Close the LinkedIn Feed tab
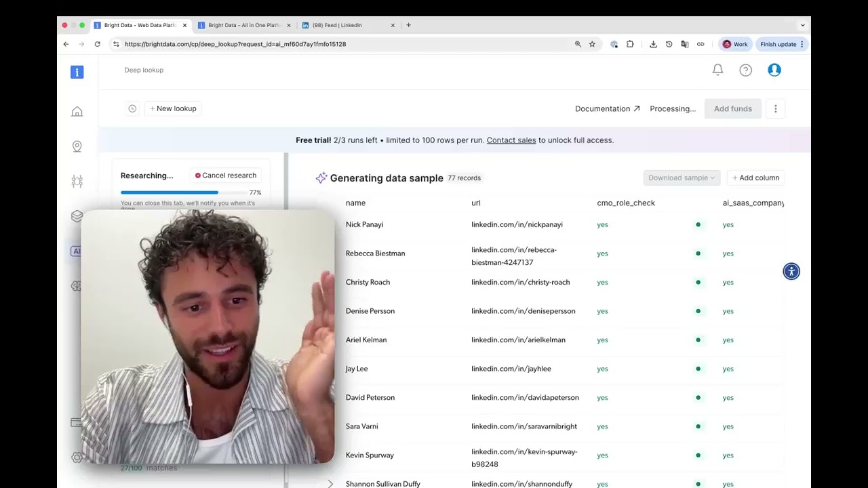 (393, 25)
